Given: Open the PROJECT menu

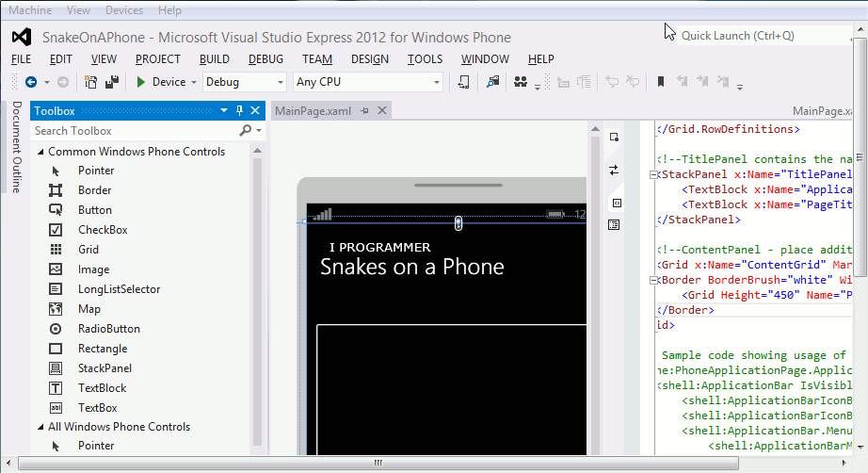Looking at the screenshot, I should (158, 59).
